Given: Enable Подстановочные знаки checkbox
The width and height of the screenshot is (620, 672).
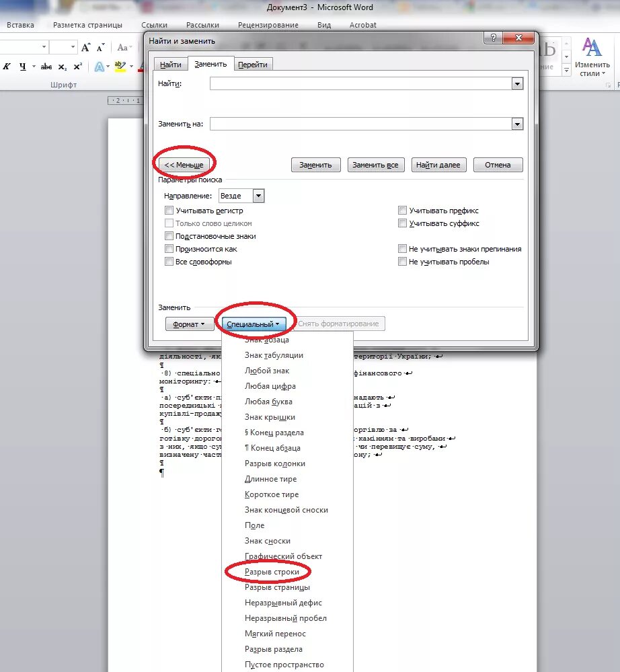Looking at the screenshot, I should point(169,236).
